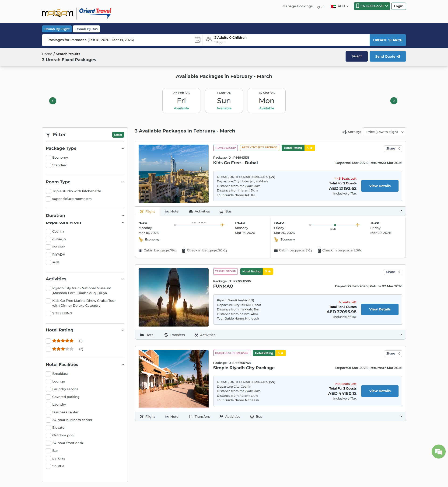The width and height of the screenshot is (448, 487).
Task: Click the Maqam Orient Travel logo
Action: [x=77, y=13]
